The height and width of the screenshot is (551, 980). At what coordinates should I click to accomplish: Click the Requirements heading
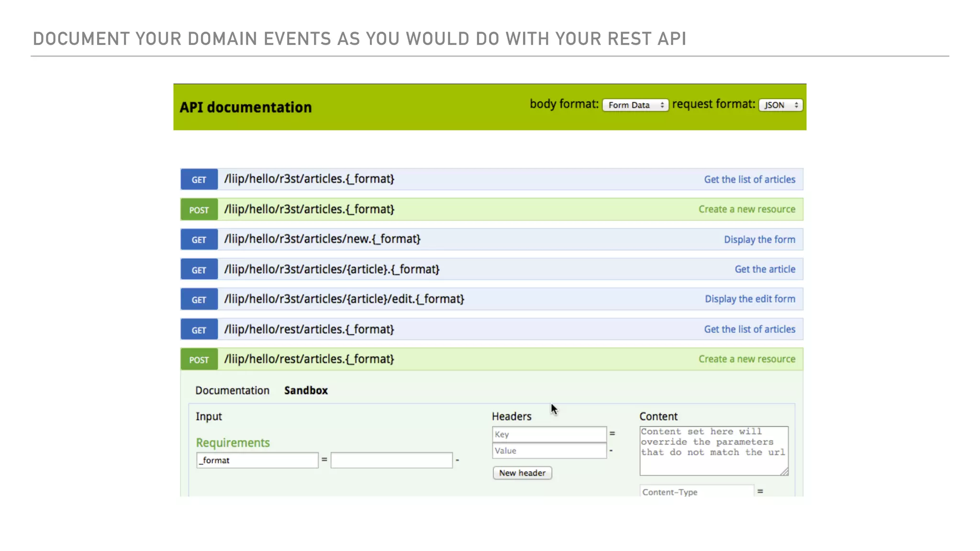[x=233, y=442]
